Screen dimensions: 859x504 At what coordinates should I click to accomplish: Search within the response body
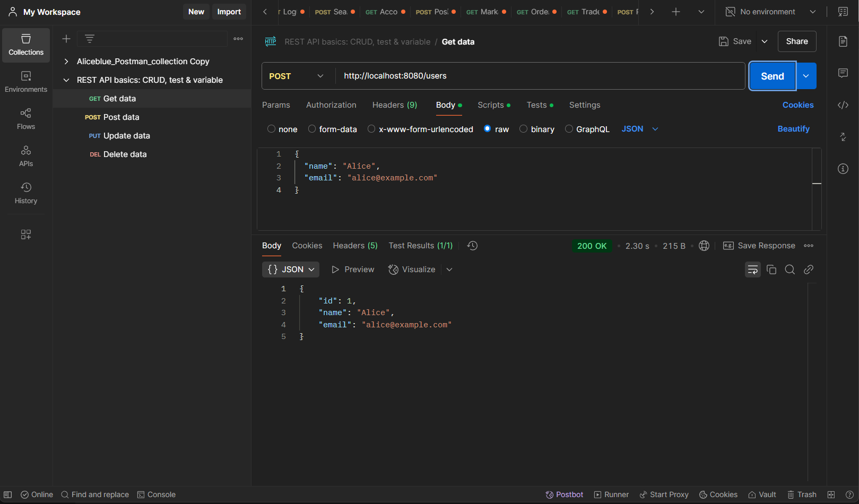click(x=790, y=270)
